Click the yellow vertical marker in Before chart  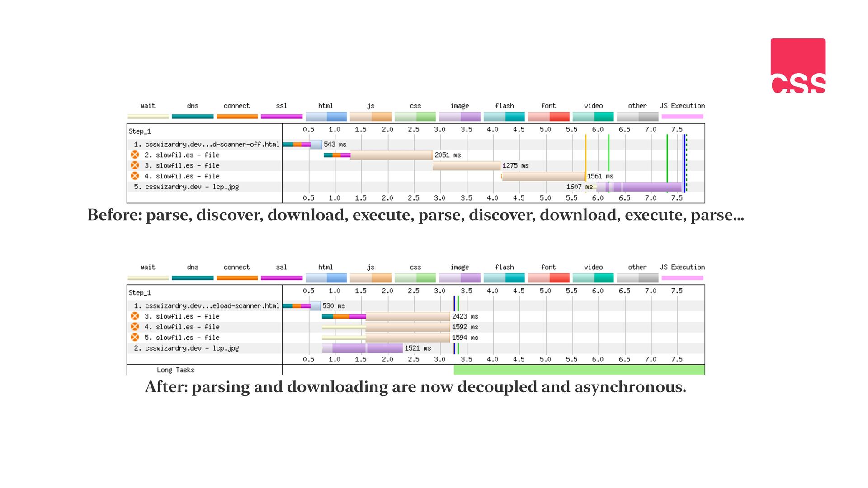coord(586,163)
